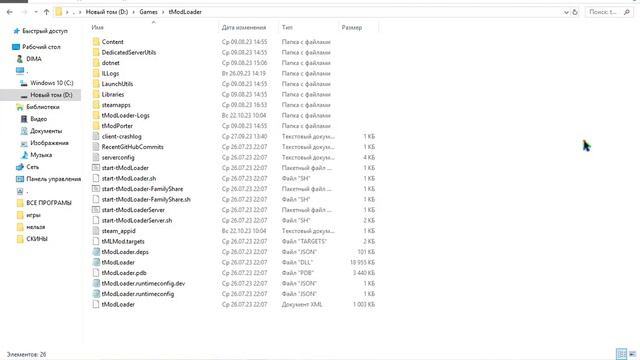Screen dimensions: 640x360
Task: Switch to large icons view button
Action: (x=632, y=354)
